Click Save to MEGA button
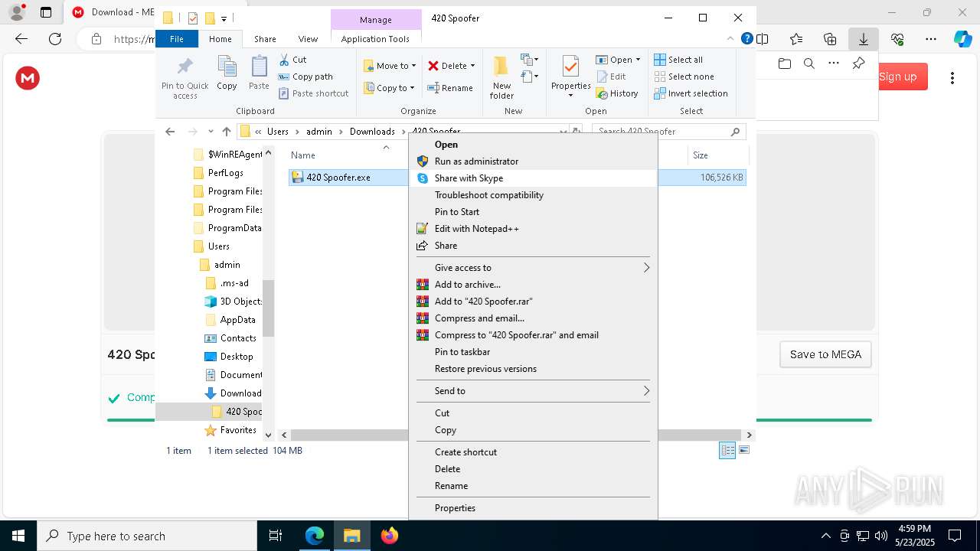 click(x=825, y=354)
